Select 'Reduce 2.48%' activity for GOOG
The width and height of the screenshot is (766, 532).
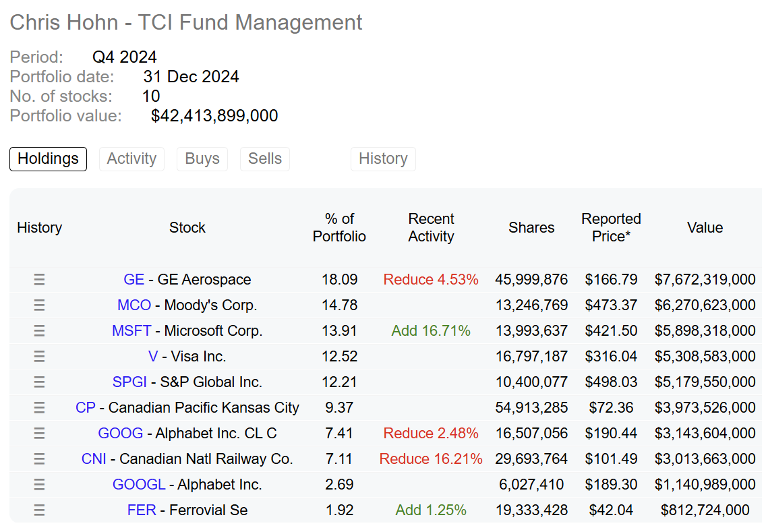pos(431,434)
